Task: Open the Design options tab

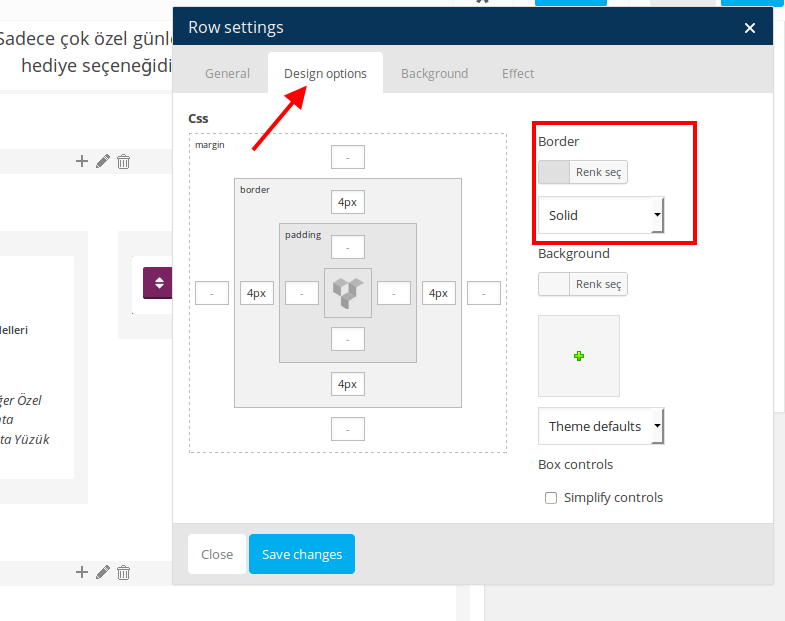Action: tap(325, 74)
